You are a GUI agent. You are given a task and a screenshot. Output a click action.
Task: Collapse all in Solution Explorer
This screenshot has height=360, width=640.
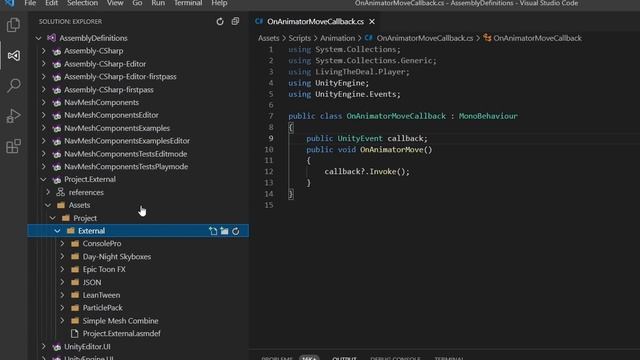[236, 21]
